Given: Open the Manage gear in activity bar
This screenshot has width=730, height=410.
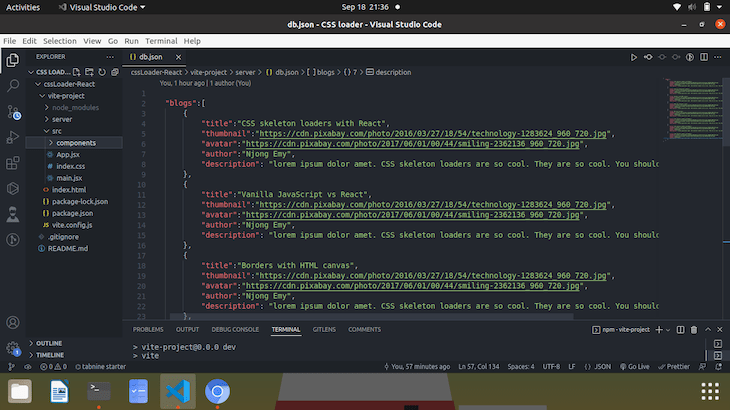Looking at the screenshot, I should [13, 348].
